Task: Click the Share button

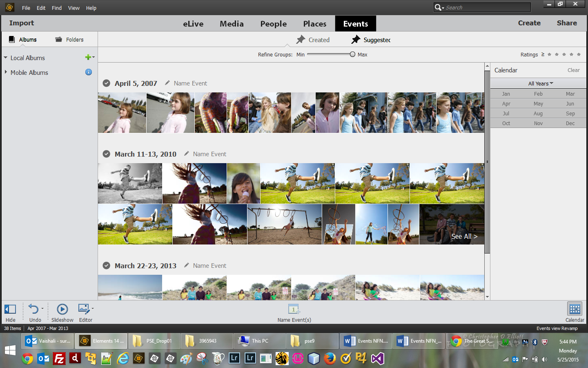Action: click(567, 23)
